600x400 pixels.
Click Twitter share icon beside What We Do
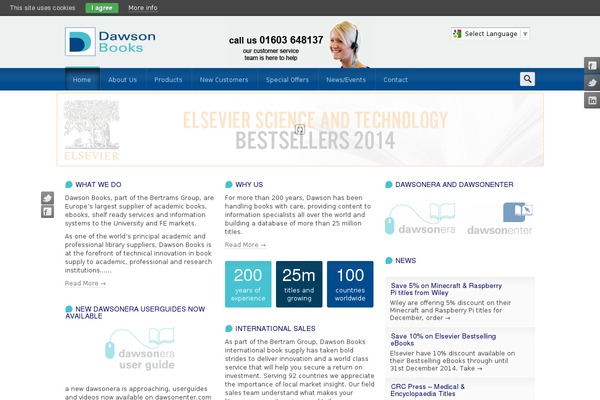[47, 198]
